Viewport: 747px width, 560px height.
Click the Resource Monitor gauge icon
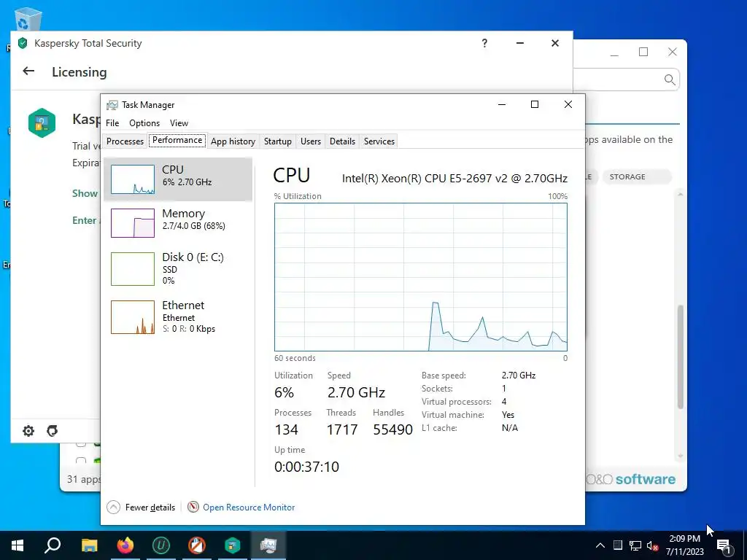(193, 507)
